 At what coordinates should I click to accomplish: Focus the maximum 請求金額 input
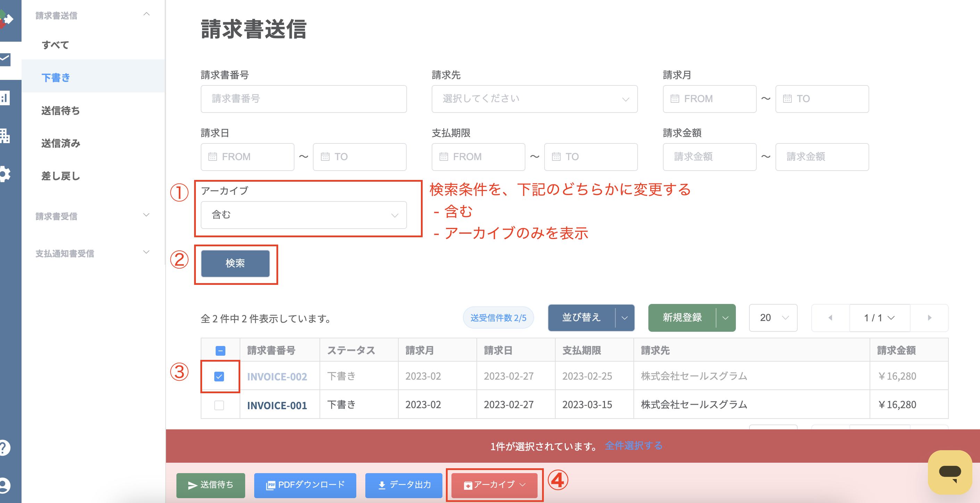[x=822, y=157]
